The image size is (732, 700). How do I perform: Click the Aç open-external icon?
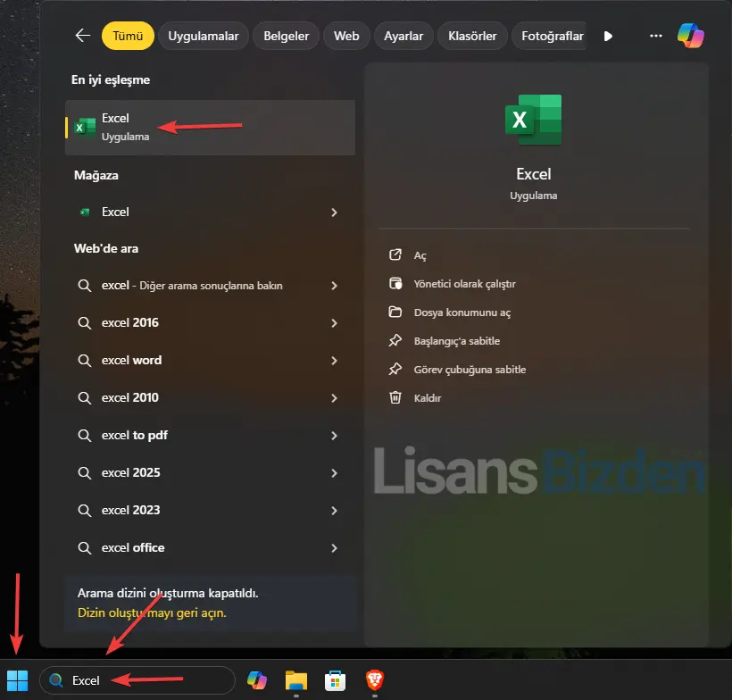395,254
